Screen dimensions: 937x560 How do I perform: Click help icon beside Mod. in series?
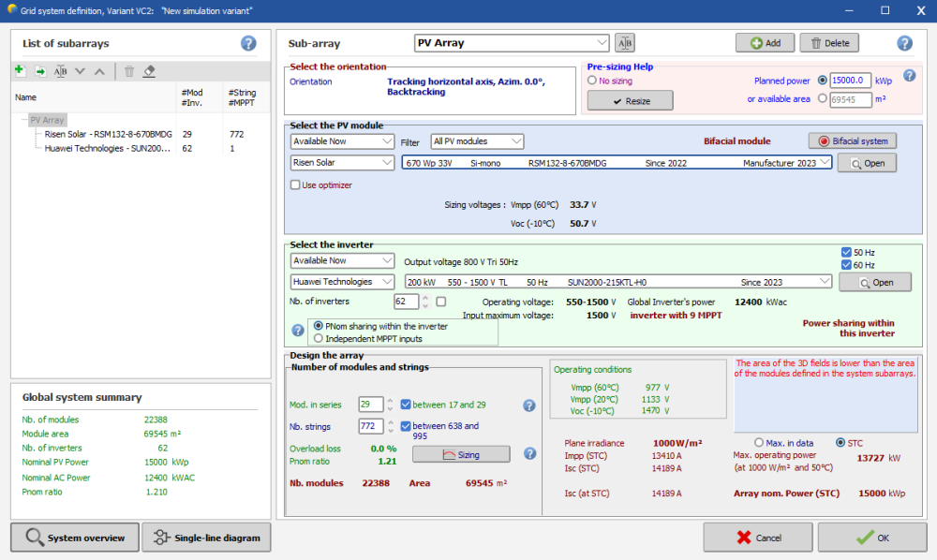(x=529, y=405)
